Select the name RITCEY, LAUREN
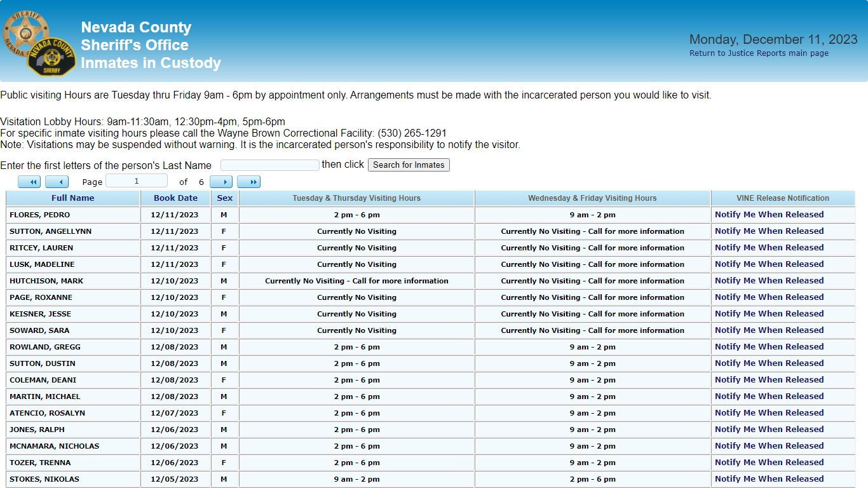This screenshot has width=868, height=488. [x=41, y=248]
